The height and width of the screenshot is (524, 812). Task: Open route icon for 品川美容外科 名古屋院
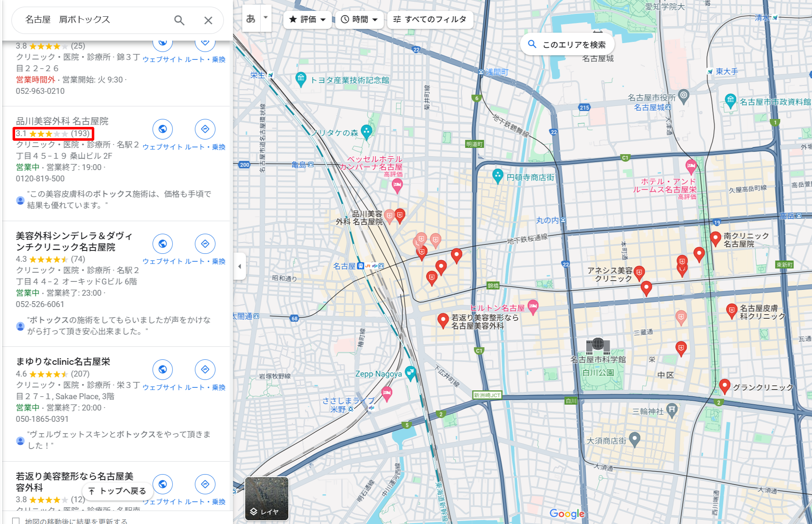205,129
